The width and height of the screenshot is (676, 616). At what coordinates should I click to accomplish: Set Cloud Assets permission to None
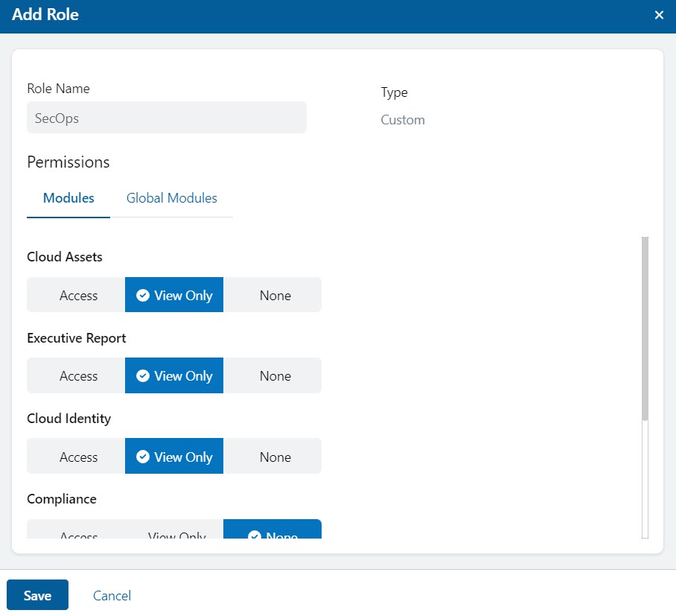(274, 295)
